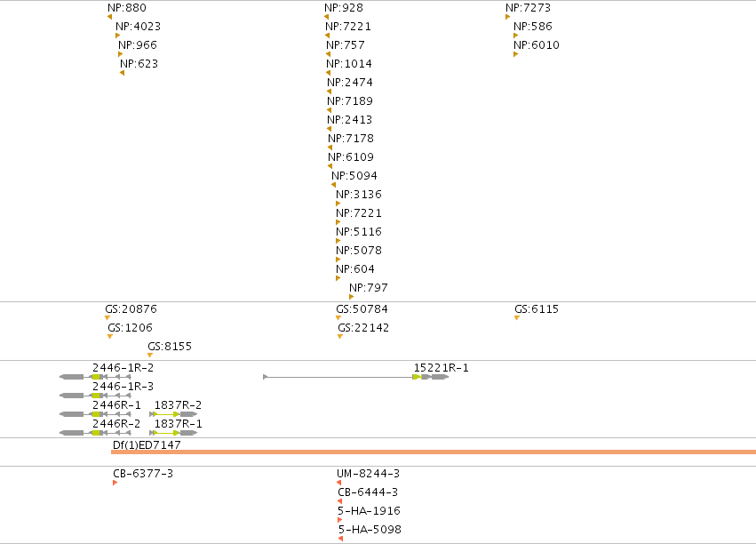The width and height of the screenshot is (756, 544).
Task: Select the NP:6109 insertion
Action: [330, 166]
